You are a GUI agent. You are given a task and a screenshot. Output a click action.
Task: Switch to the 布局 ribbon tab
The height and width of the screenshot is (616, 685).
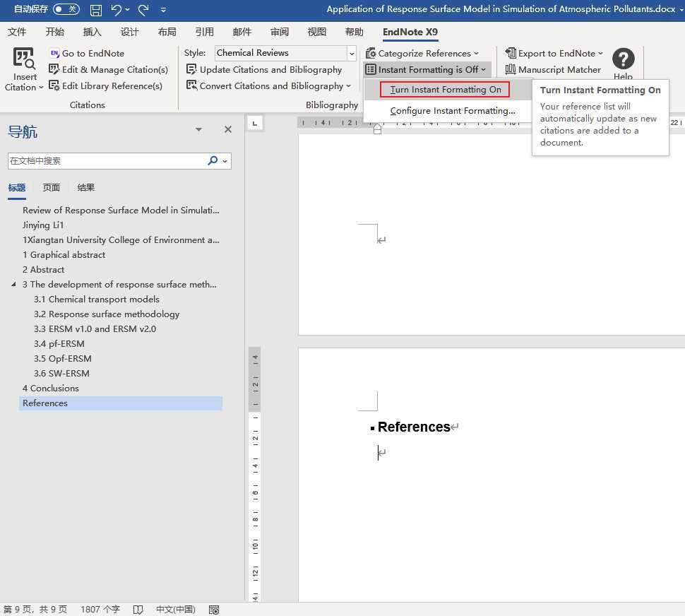tap(167, 32)
